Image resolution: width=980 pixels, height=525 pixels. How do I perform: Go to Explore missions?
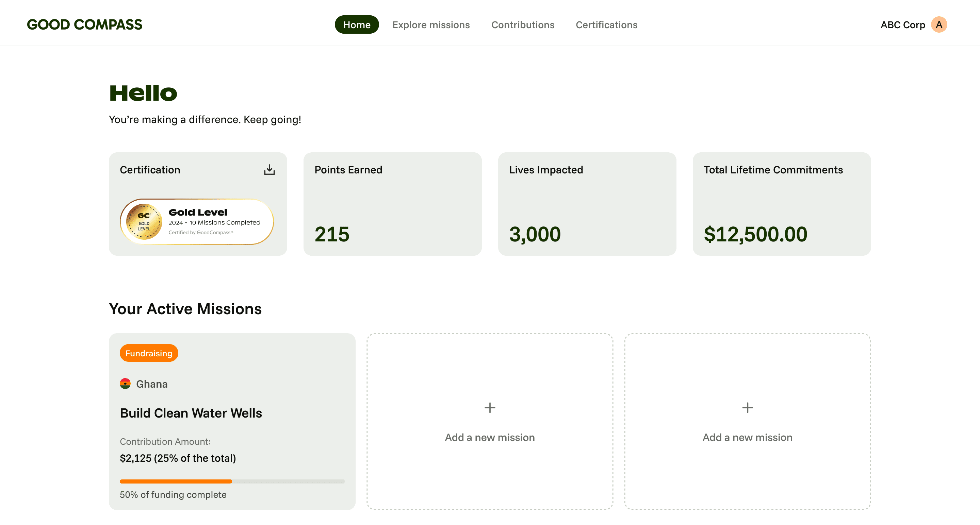point(431,25)
